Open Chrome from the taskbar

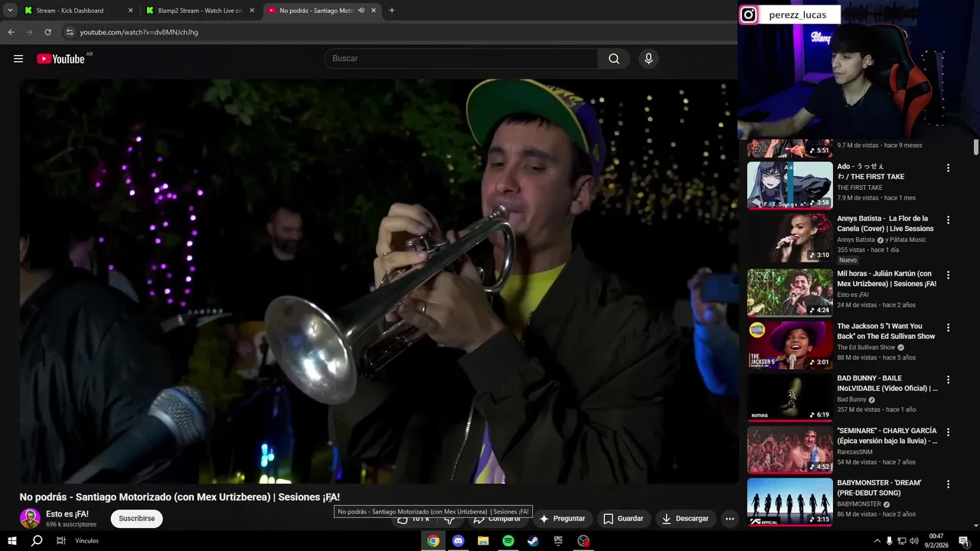tap(433, 541)
